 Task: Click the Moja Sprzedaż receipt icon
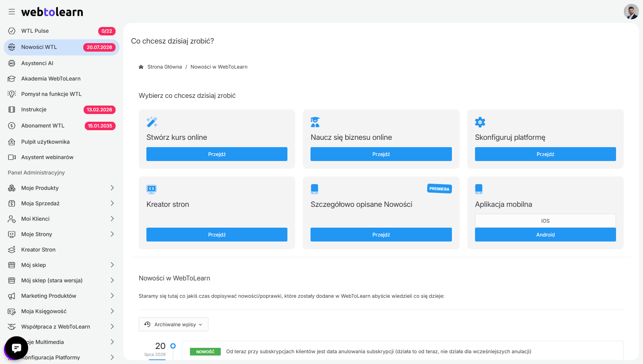coord(12,203)
